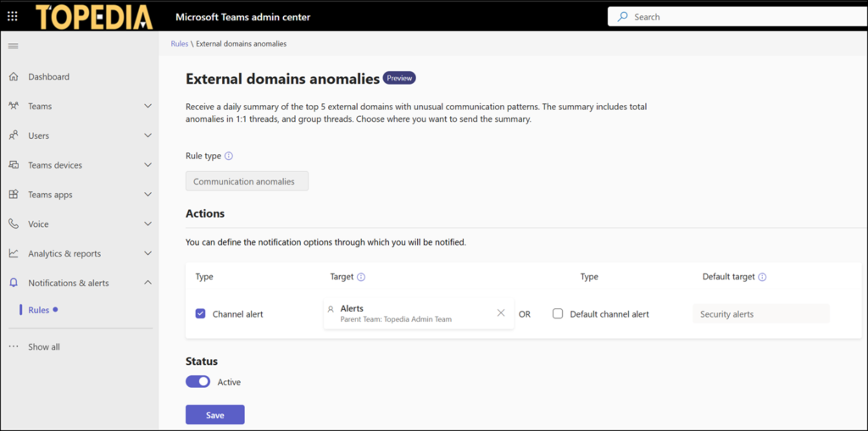Viewport: 868px width, 431px height.
Task: Click the Teams apps icon
Action: [14, 195]
